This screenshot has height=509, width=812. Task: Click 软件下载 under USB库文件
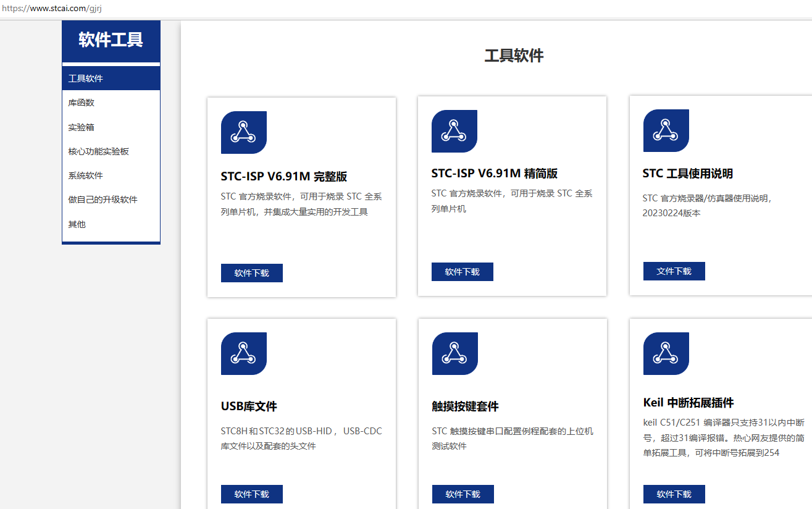click(252, 494)
